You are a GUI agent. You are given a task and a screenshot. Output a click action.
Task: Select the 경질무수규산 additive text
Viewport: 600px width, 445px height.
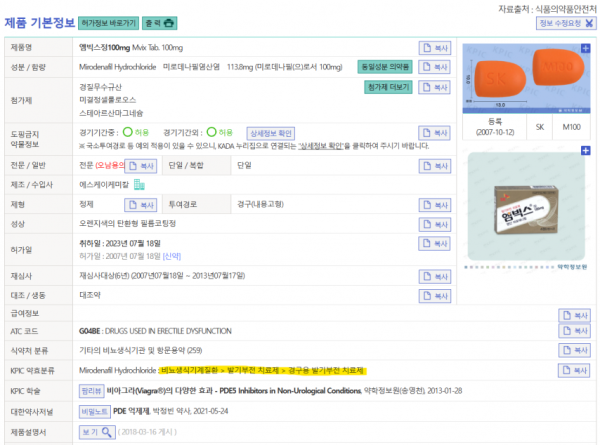point(100,87)
